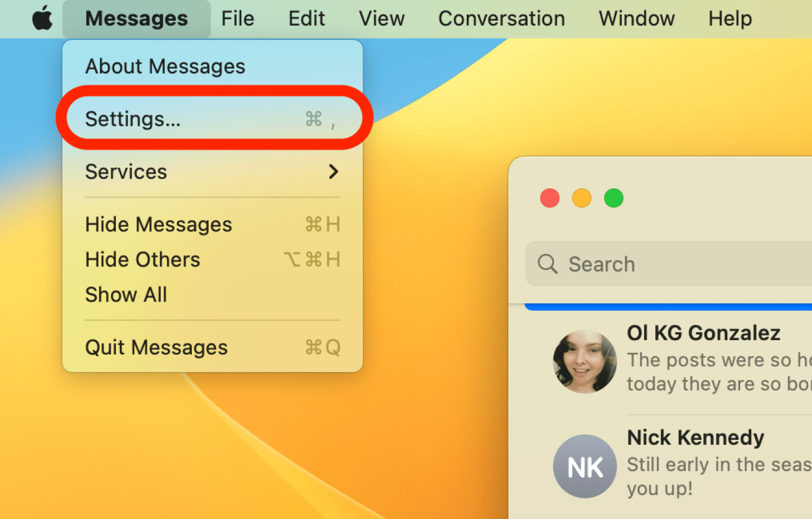Select Ol KG Gonzalez's profile photo

pyautogui.click(x=584, y=362)
